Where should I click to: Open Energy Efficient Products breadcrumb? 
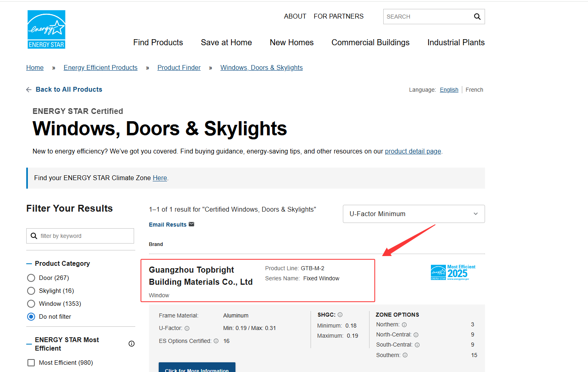click(x=101, y=67)
